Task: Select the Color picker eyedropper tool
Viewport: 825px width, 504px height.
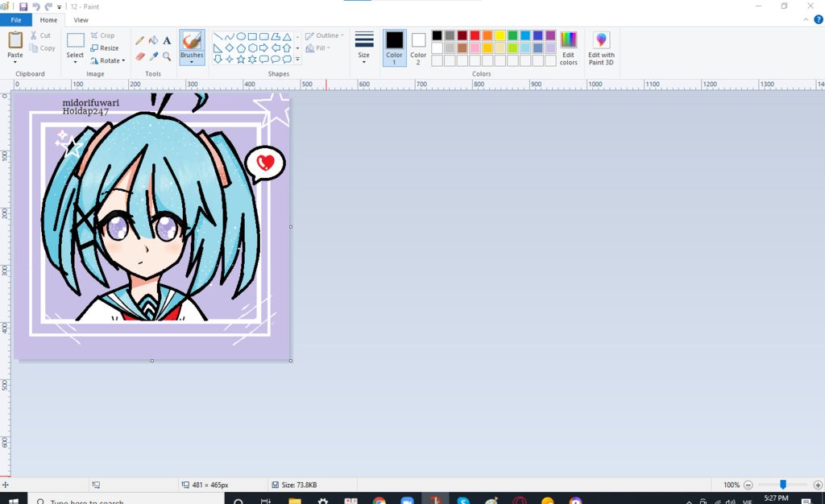Action: [153, 56]
